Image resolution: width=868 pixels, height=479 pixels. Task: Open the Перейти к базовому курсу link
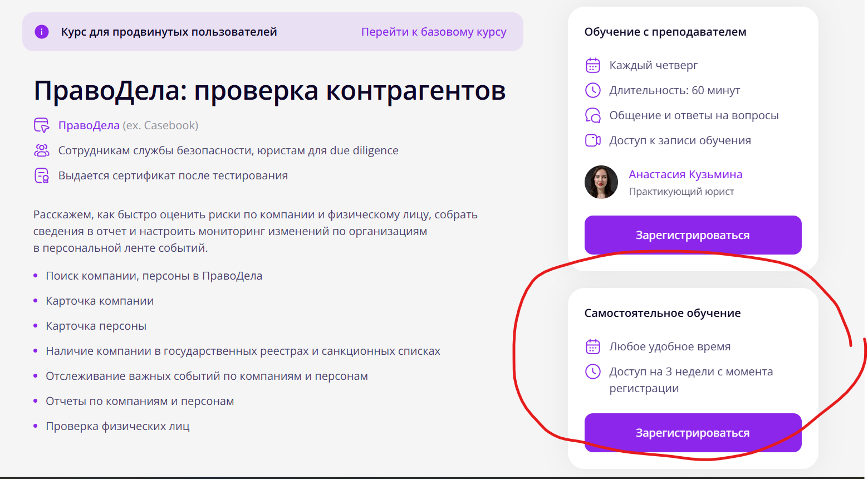pos(434,32)
